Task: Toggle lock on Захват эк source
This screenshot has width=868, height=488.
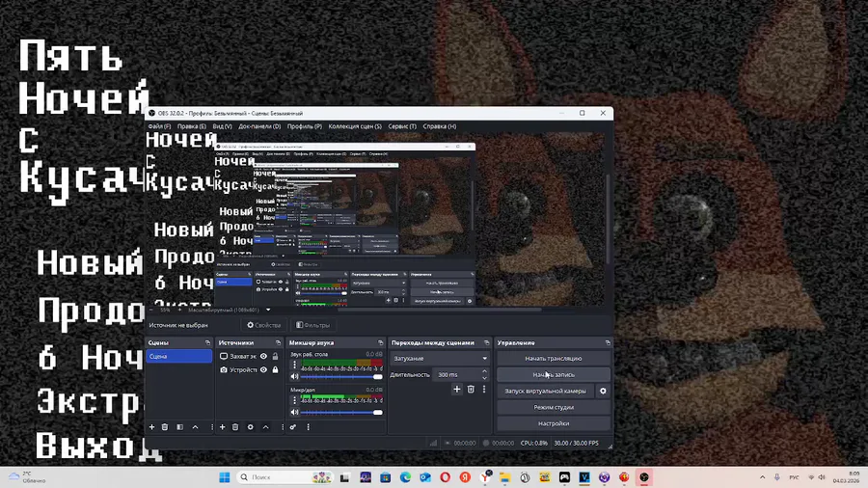Action: (275, 356)
